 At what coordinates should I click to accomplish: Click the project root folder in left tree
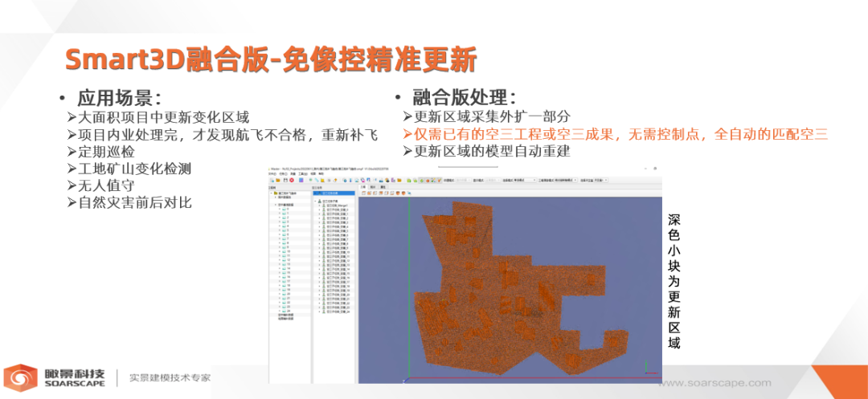click(x=285, y=193)
